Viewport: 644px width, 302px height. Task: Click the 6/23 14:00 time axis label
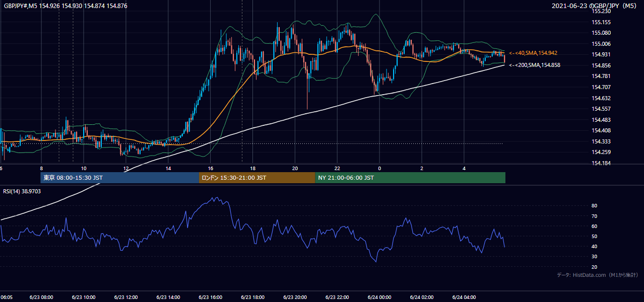[168, 297]
